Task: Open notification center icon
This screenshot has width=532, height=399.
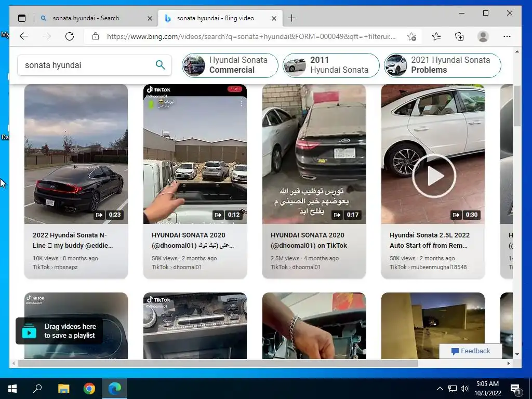Action: 515,389
